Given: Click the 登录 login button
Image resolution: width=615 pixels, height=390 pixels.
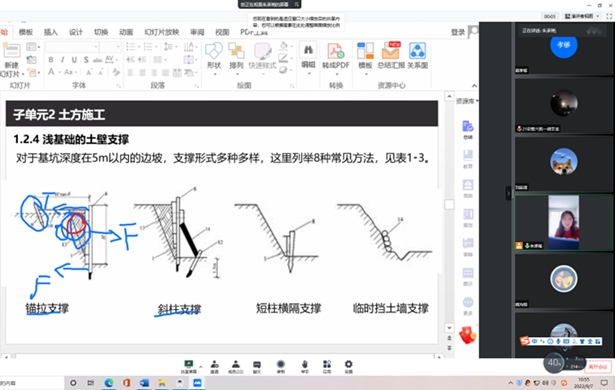Looking at the screenshot, I should click(x=458, y=32).
